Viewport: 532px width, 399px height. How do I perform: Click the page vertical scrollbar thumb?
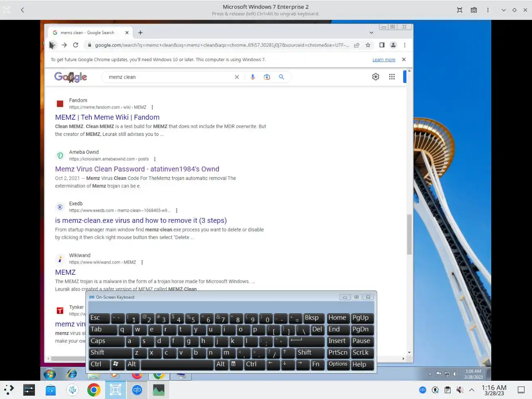[x=409, y=235]
